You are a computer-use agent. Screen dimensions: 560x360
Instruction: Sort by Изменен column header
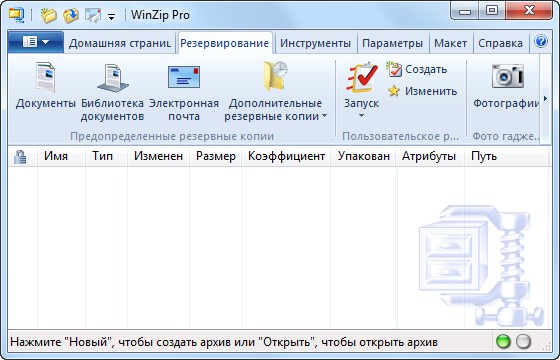[158, 156]
